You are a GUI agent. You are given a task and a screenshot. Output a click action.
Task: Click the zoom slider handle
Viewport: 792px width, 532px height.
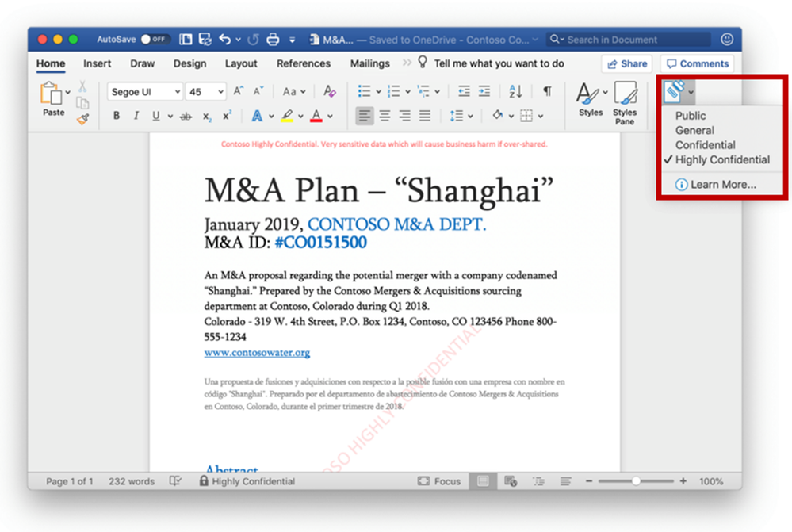tap(636, 481)
